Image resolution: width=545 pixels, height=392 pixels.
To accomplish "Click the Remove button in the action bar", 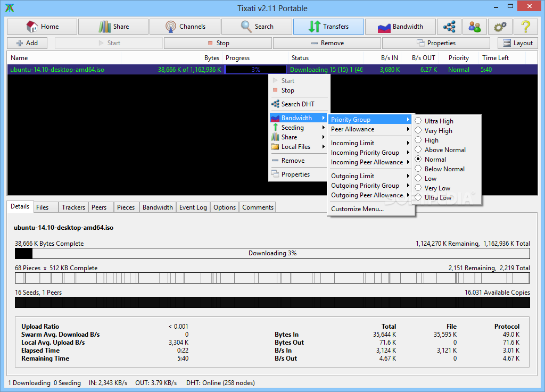I will coord(327,43).
